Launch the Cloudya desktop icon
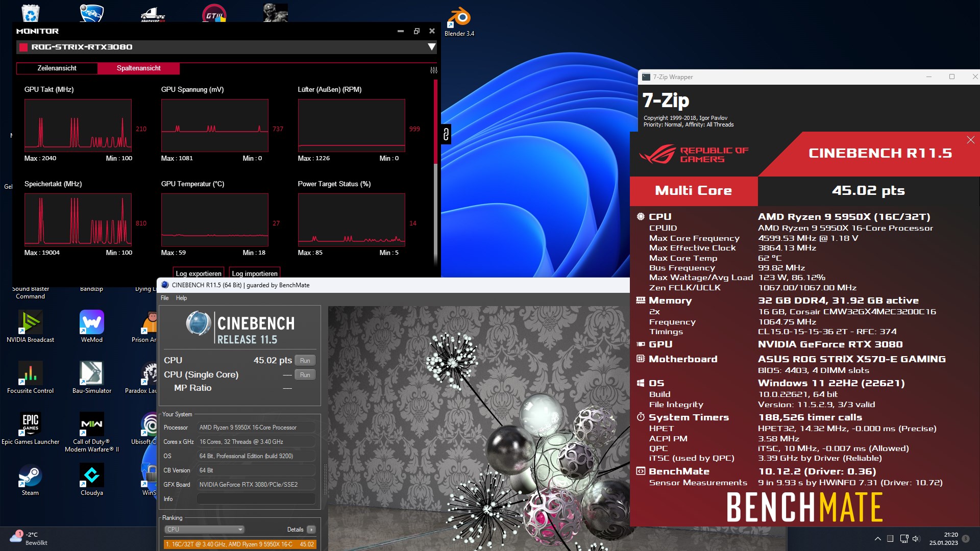 tap(92, 480)
